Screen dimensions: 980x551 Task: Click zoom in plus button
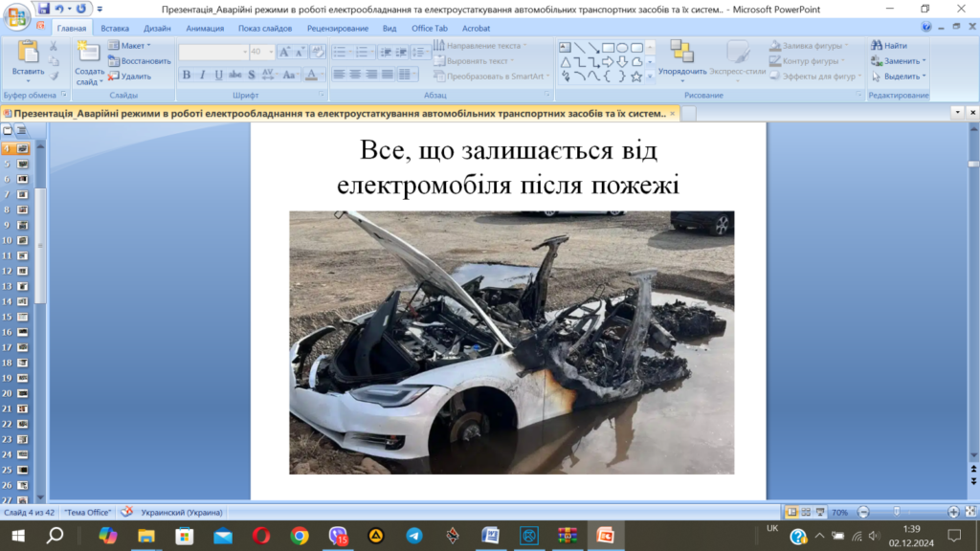pyautogui.click(x=953, y=512)
